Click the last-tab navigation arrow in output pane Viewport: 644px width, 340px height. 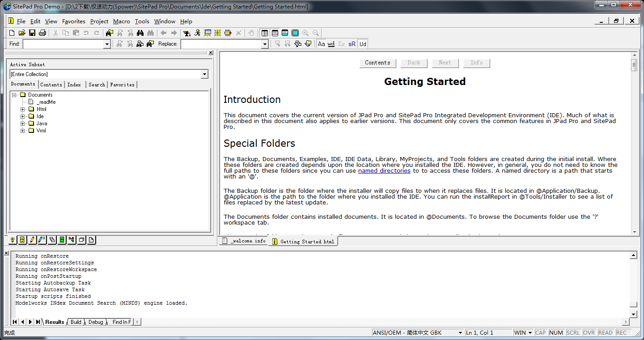tap(38, 322)
